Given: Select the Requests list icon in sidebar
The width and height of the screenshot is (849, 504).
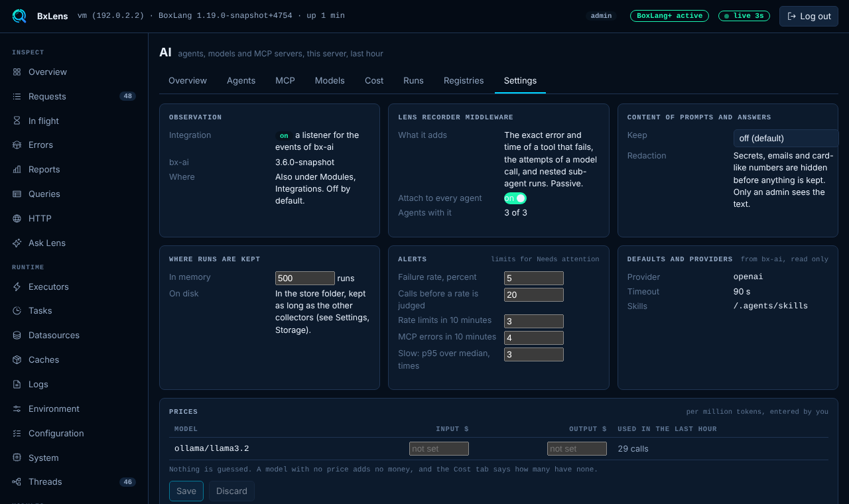Looking at the screenshot, I should [x=17, y=96].
